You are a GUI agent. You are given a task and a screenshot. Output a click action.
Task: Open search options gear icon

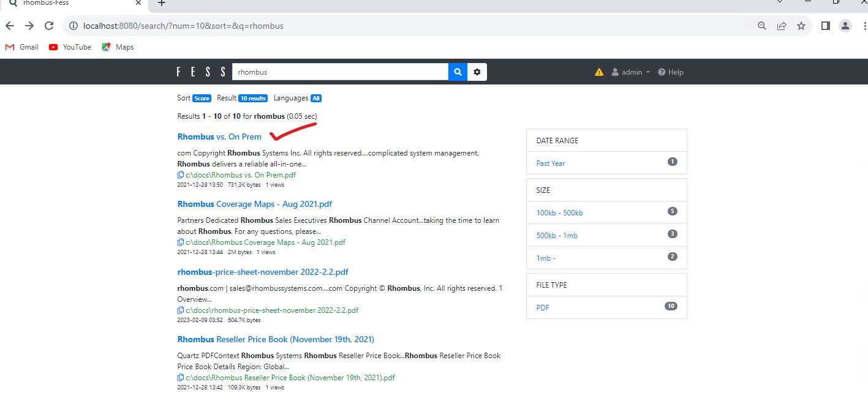click(x=477, y=72)
